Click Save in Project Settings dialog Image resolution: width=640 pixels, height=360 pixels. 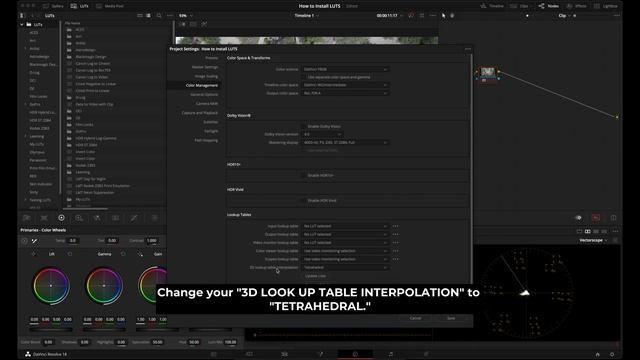(451, 318)
